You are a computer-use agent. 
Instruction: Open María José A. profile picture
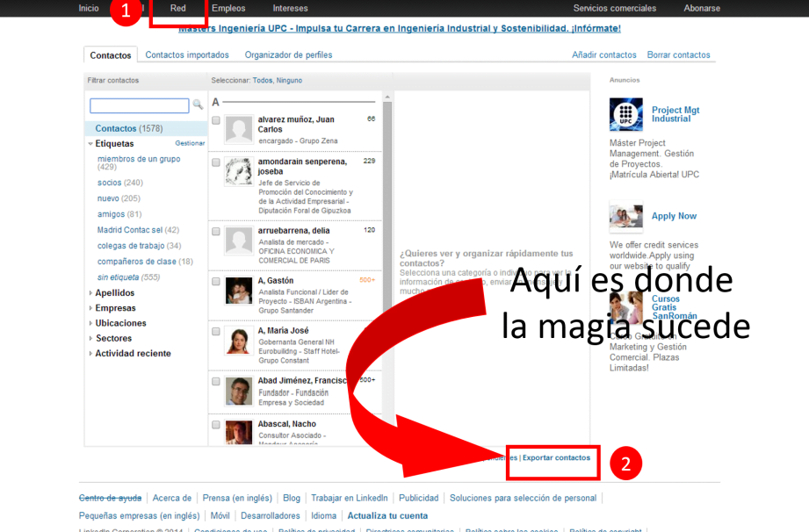(239, 341)
